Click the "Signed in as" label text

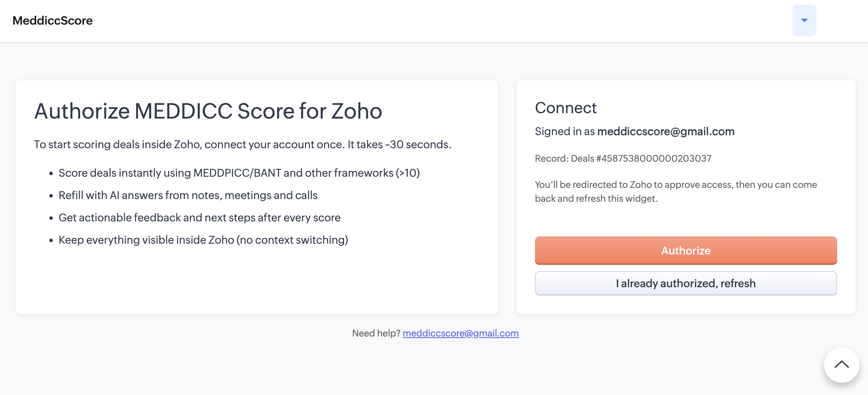565,132
